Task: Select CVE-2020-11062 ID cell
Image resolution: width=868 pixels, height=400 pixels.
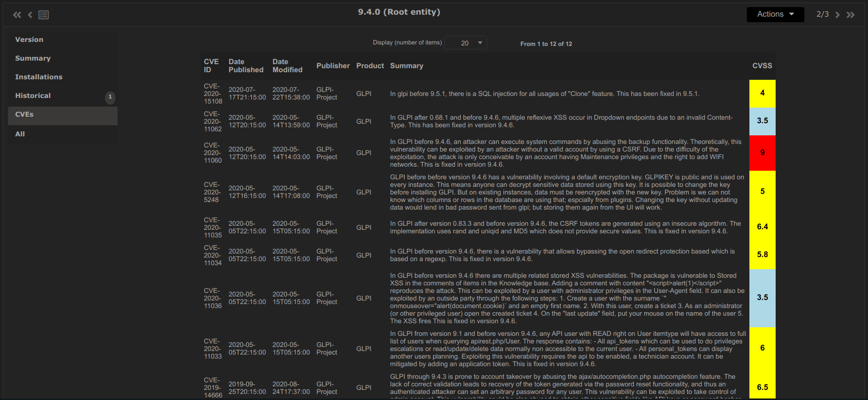Action: coord(213,121)
